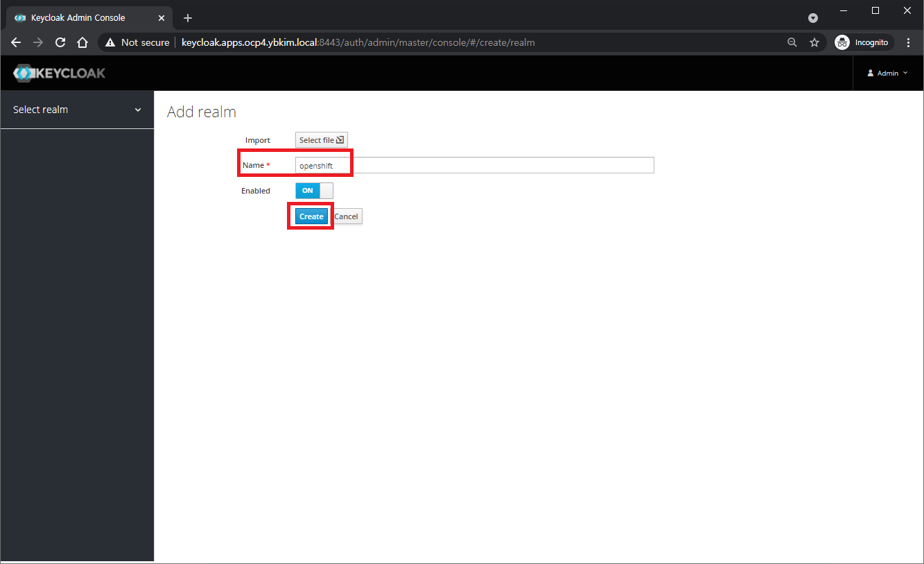Maximize the browser window
The width and height of the screenshot is (924, 564).
[x=875, y=10]
